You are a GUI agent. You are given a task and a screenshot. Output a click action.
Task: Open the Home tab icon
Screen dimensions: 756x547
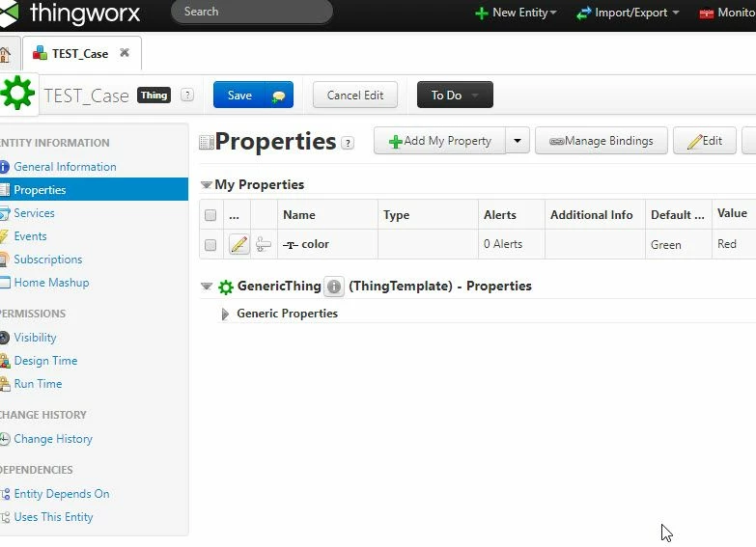click(x=5, y=54)
